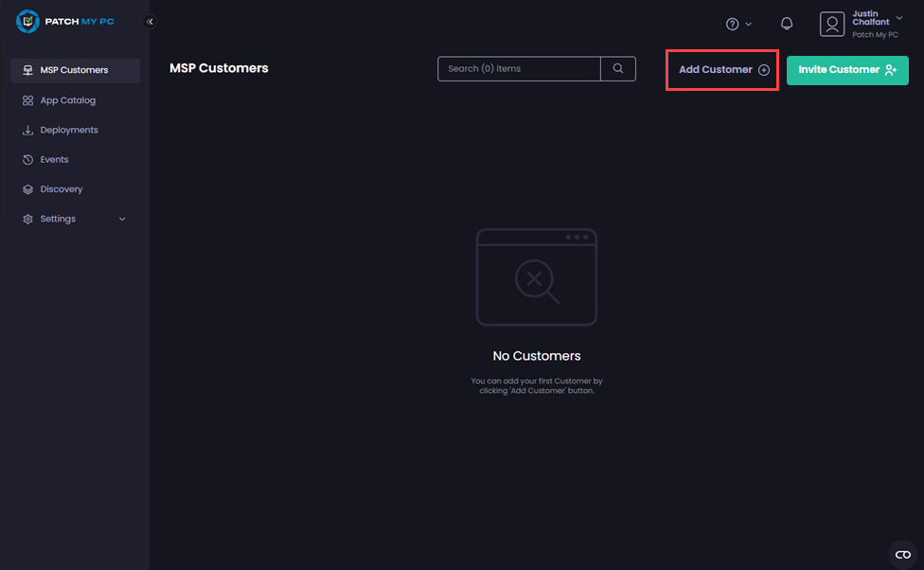The image size is (924, 570).
Task: Click inside the search items field
Action: pyautogui.click(x=519, y=68)
